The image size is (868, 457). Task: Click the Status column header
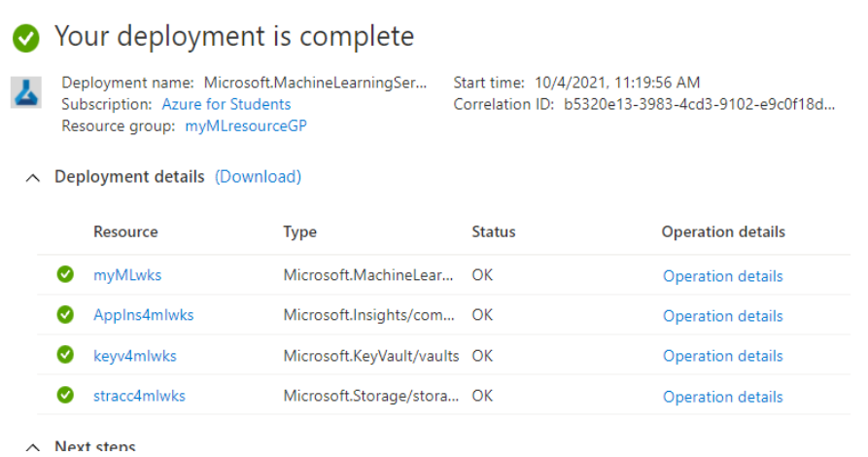493,231
